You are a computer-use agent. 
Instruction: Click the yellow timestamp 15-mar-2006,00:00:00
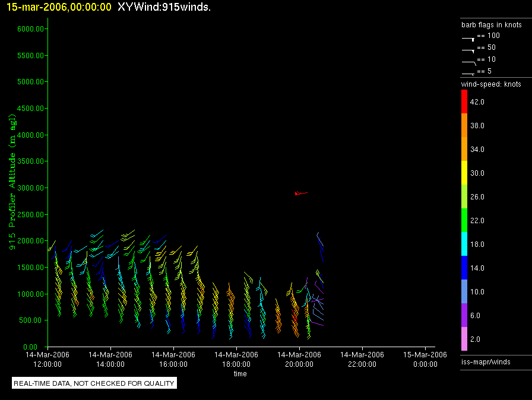tap(59, 7)
